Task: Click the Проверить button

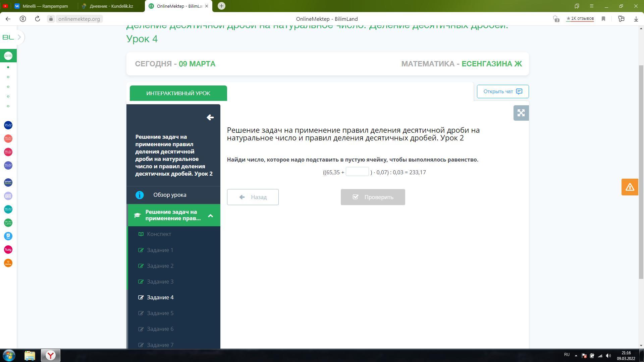Action: [373, 197]
